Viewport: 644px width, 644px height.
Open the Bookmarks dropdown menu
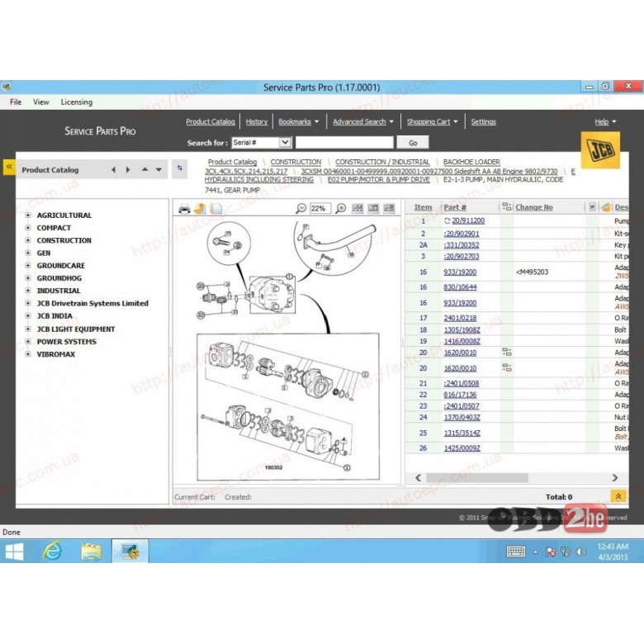pos(299,121)
